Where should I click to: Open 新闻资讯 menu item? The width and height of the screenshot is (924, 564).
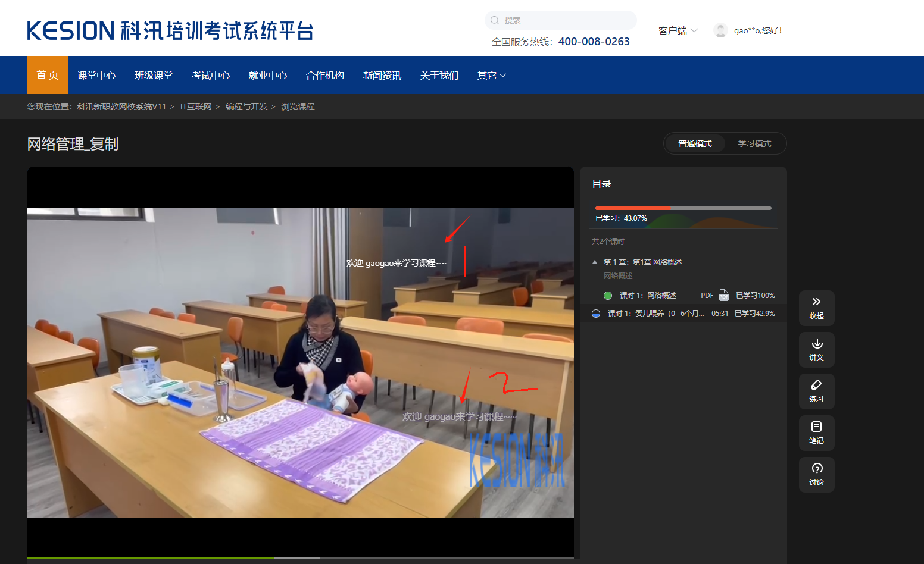pos(382,75)
